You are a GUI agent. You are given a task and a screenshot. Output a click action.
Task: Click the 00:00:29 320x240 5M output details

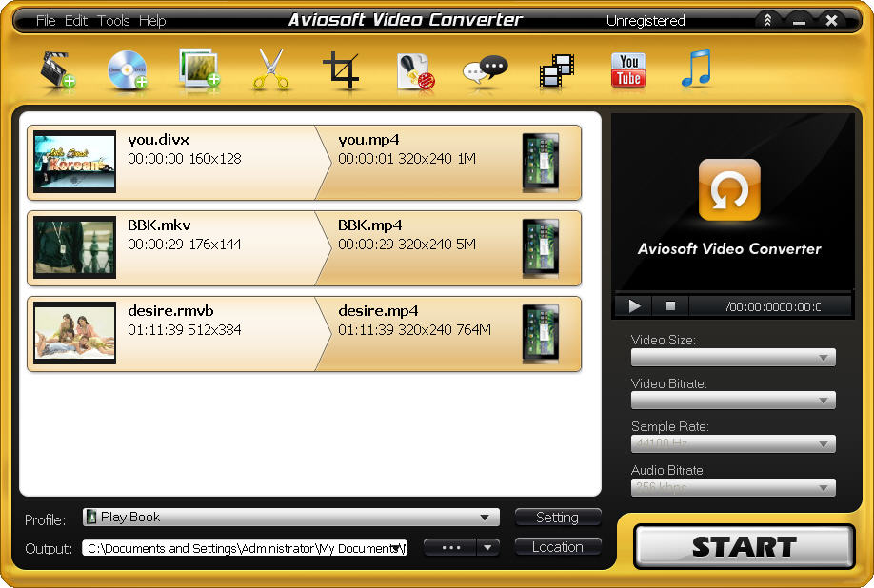pos(407,245)
